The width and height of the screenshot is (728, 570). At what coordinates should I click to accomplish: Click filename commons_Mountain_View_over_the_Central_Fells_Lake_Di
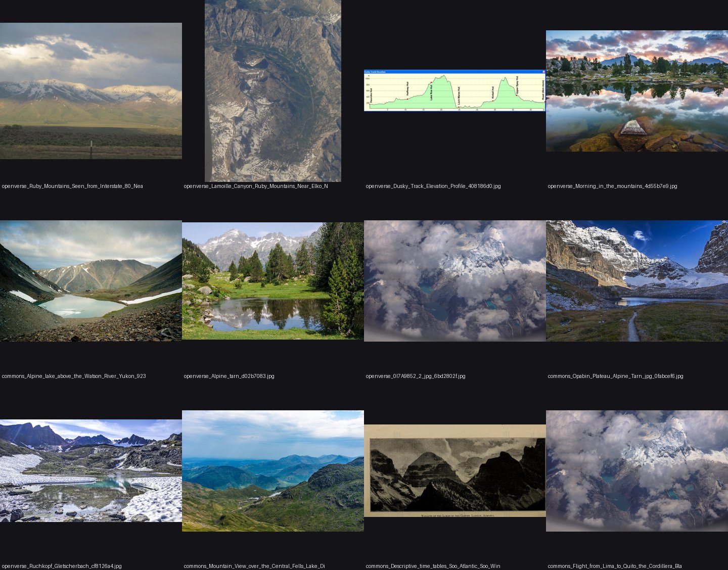pos(254,566)
